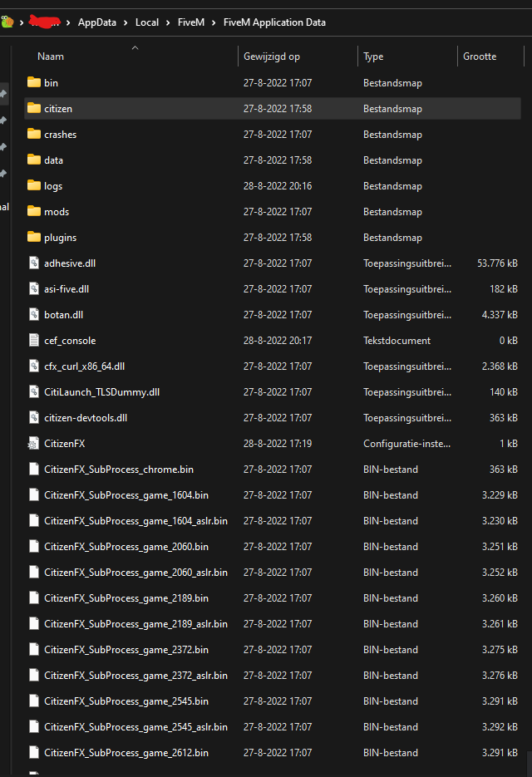Click the 0 kB size of cef_console
The width and height of the screenshot is (532, 777).
pos(509,341)
